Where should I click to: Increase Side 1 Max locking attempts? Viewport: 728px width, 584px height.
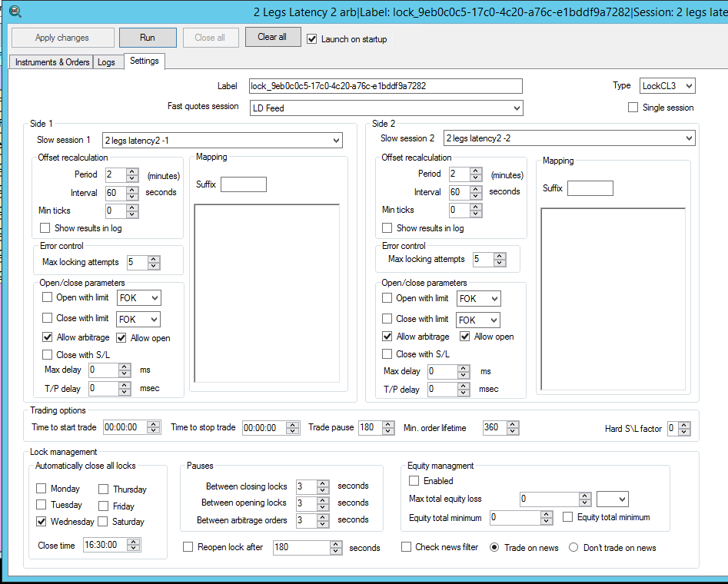pyautogui.click(x=154, y=259)
